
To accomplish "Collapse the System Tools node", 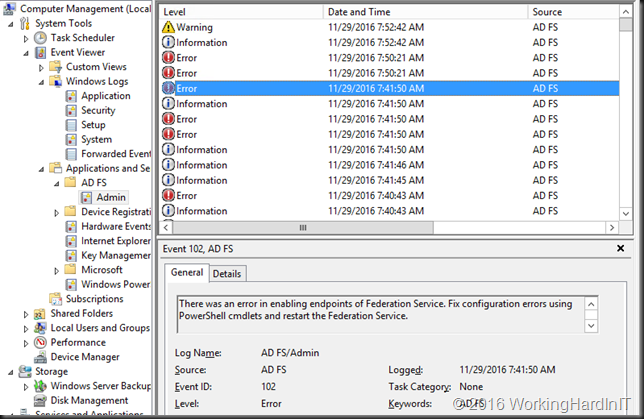I will 11,24.
